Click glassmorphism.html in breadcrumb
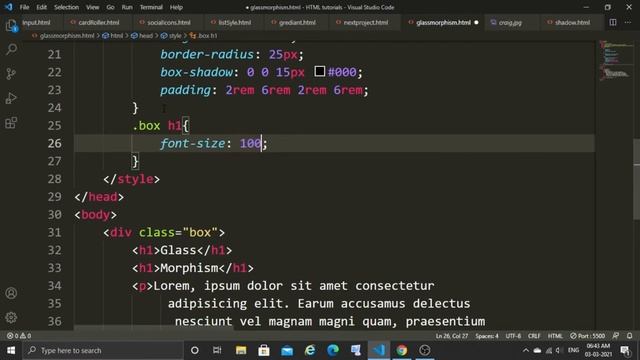The width and height of the screenshot is (640, 360). click(67, 36)
